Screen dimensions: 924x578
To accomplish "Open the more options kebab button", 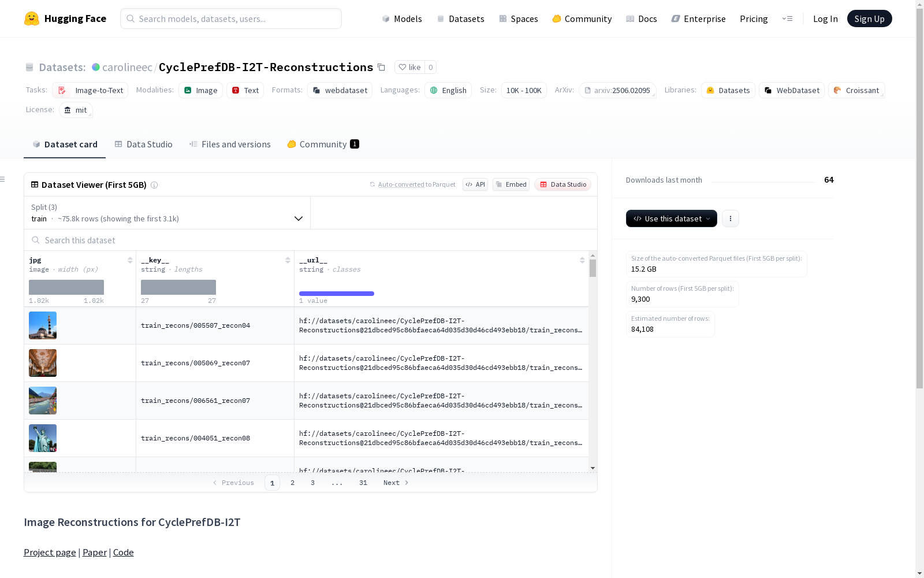I will (731, 218).
